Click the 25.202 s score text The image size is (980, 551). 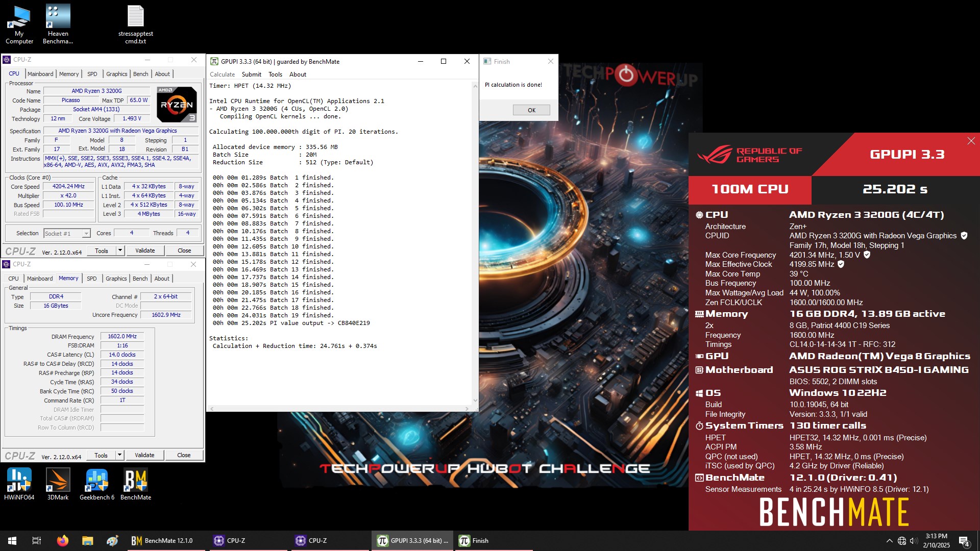895,189
